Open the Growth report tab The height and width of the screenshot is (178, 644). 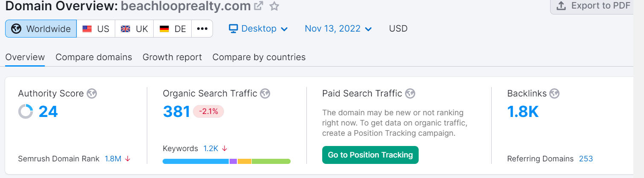(x=172, y=57)
